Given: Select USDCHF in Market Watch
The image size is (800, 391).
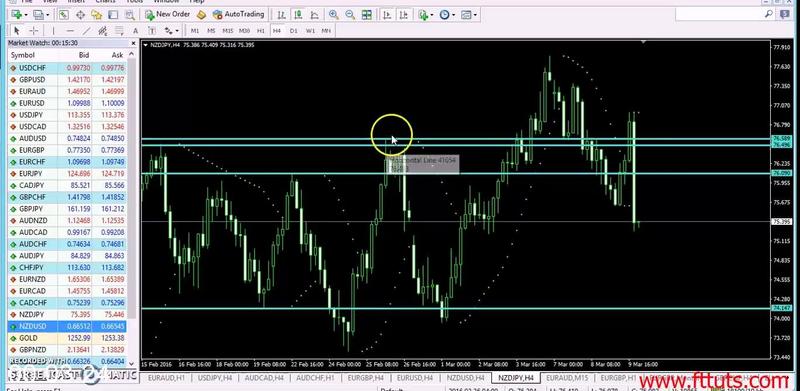Looking at the screenshot, I should (67, 68).
